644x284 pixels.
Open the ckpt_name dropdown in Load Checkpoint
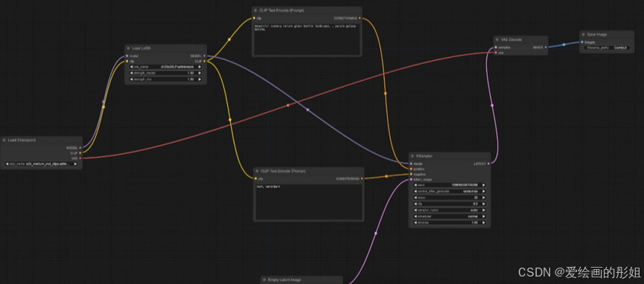41,164
